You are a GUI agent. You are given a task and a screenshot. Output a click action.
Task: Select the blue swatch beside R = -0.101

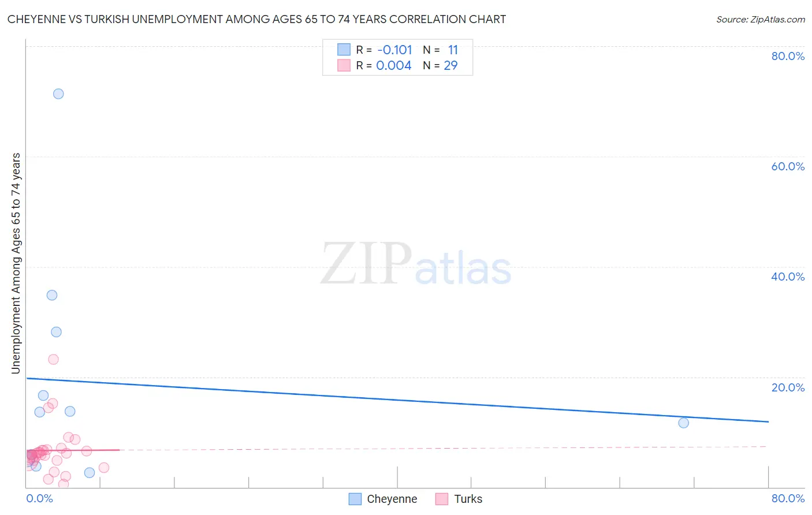[344, 50]
